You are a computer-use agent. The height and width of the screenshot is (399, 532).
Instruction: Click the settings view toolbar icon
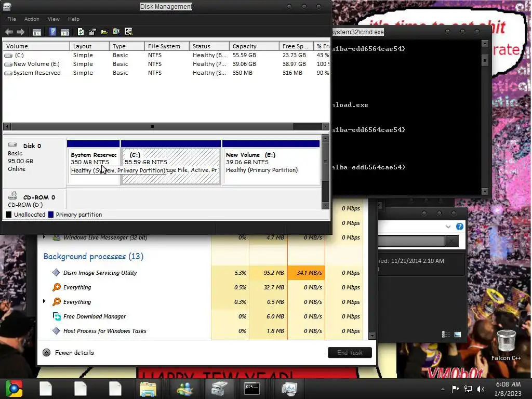[129, 32]
